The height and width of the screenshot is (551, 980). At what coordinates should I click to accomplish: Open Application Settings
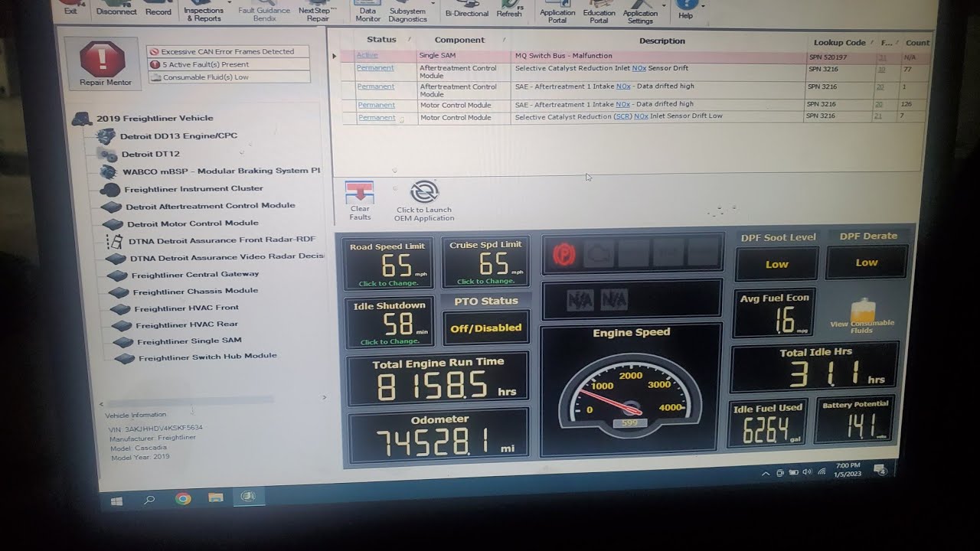(640, 14)
